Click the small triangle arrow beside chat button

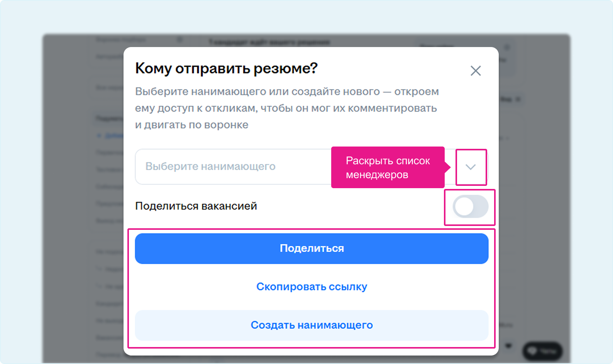tap(509, 345)
